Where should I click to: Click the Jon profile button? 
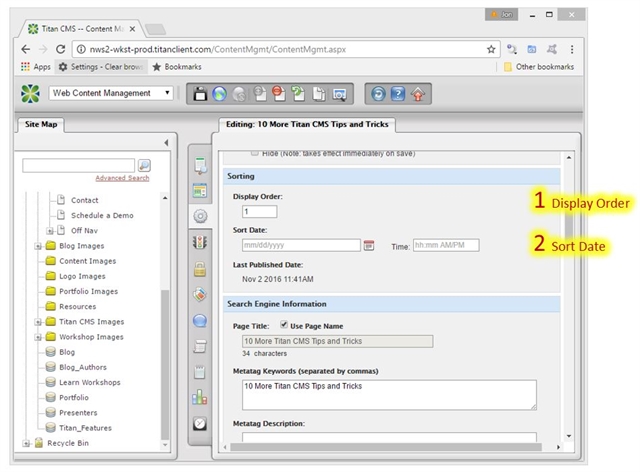tap(501, 15)
